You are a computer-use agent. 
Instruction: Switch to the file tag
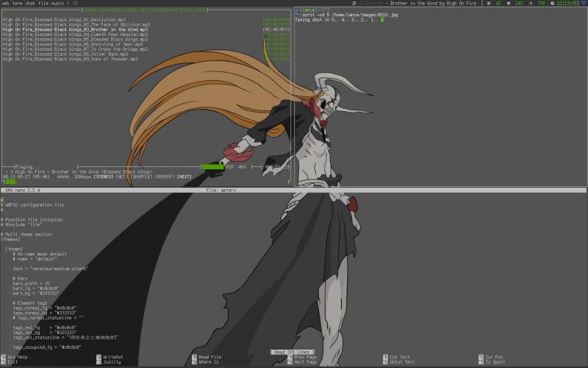pyautogui.click(x=43, y=3)
